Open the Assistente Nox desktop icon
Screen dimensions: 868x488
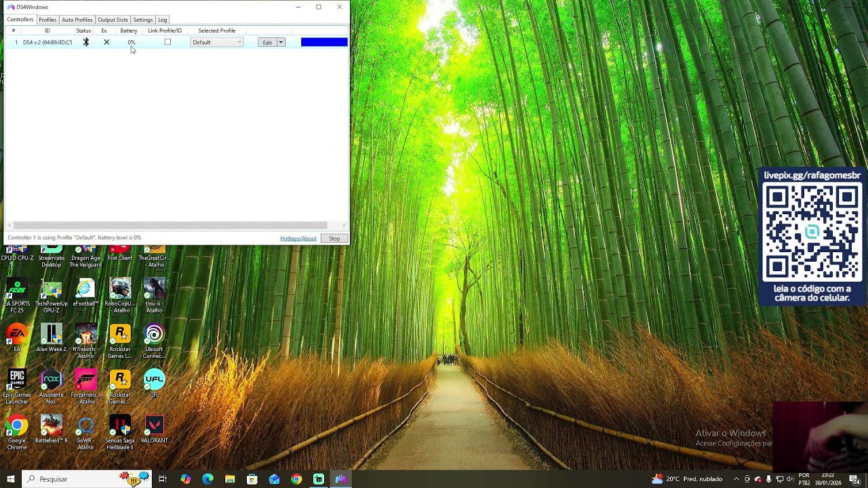tap(52, 387)
